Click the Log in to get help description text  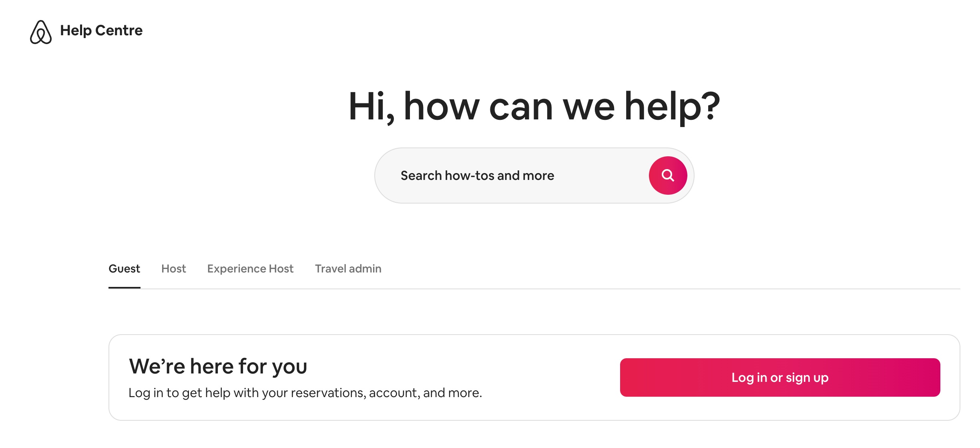305,393
